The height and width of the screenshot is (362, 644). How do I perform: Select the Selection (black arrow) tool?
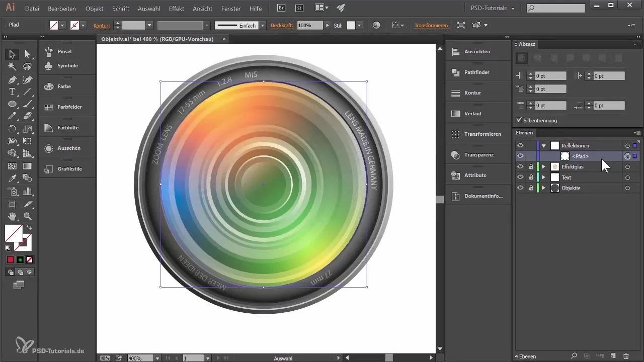(x=12, y=54)
